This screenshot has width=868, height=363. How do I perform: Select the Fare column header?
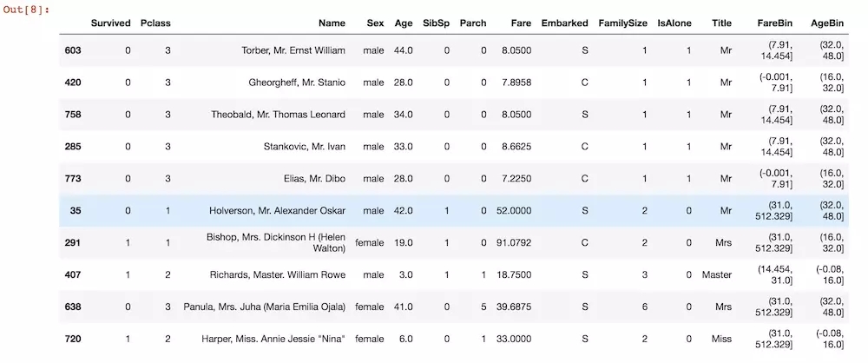(x=521, y=23)
